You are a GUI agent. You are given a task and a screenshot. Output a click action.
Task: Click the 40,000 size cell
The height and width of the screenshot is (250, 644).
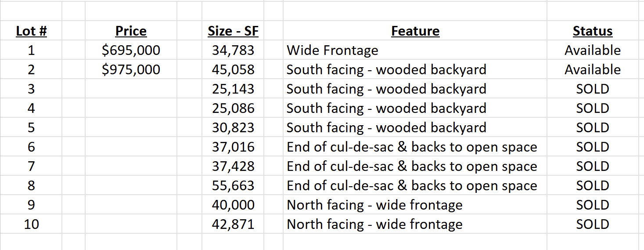[233, 205]
